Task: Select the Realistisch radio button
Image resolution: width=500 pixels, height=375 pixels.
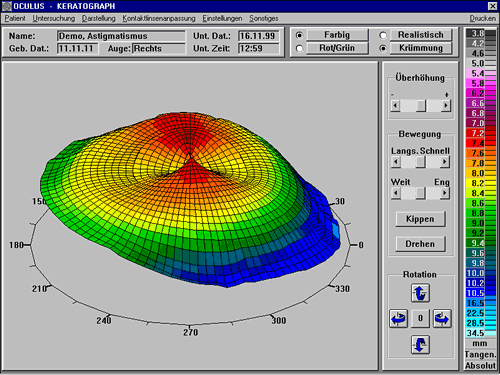Action: tap(383, 35)
